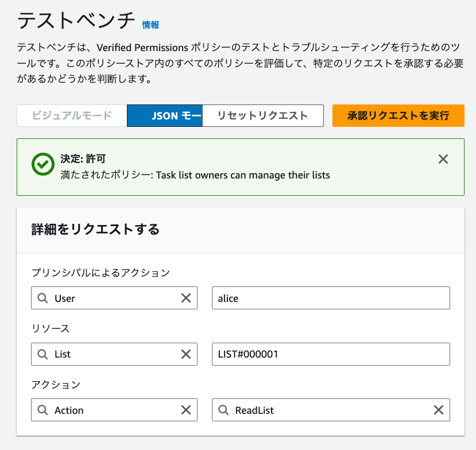The width and height of the screenshot is (476, 450).
Task: Click the alice principal ID field
Action: tap(331, 298)
